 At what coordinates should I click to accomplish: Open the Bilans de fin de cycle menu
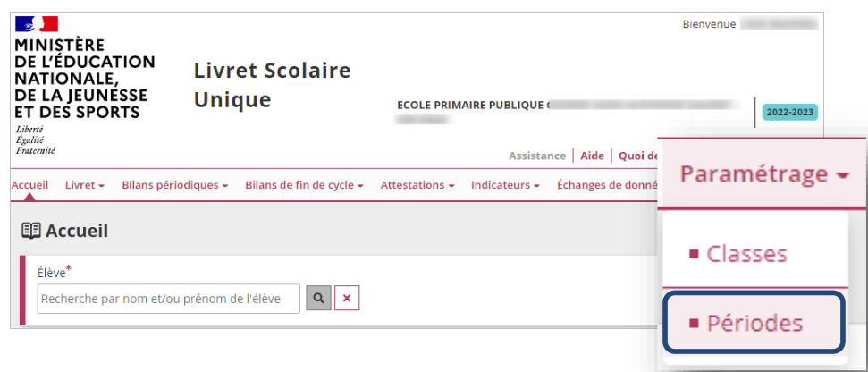[304, 185]
